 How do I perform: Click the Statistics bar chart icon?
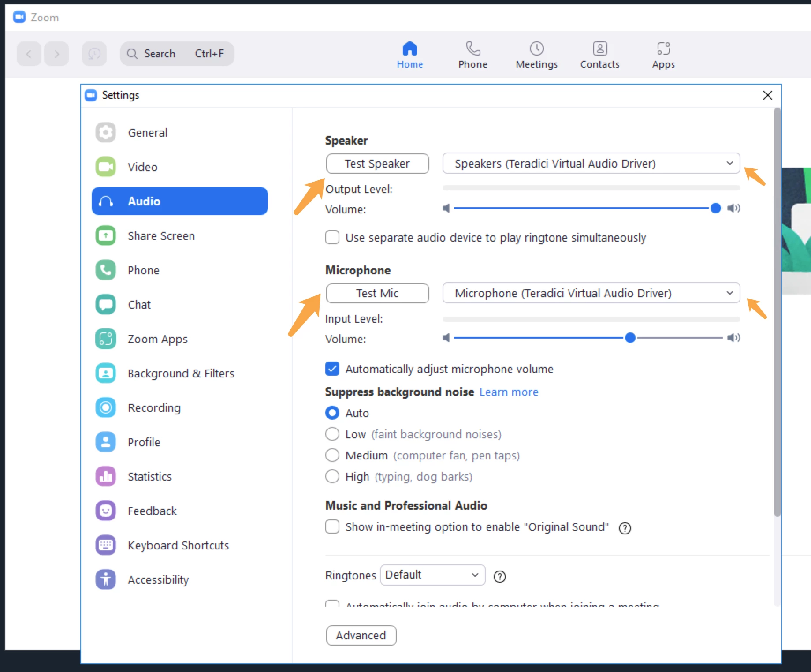pos(106,476)
